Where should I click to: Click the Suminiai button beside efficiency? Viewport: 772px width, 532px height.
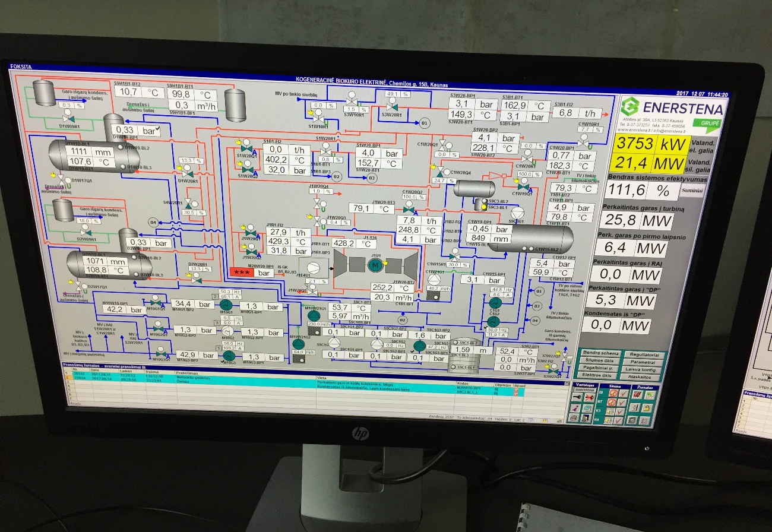click(691, 191)
